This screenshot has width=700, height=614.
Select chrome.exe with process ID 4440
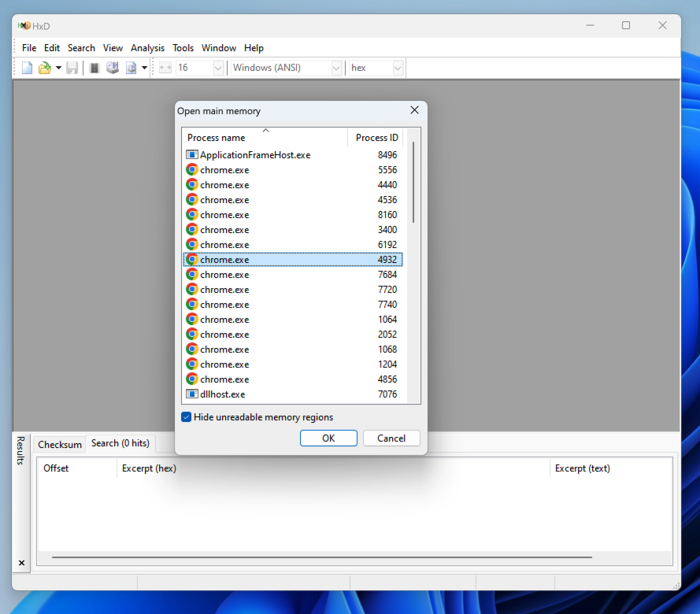[x=293, y=185]
